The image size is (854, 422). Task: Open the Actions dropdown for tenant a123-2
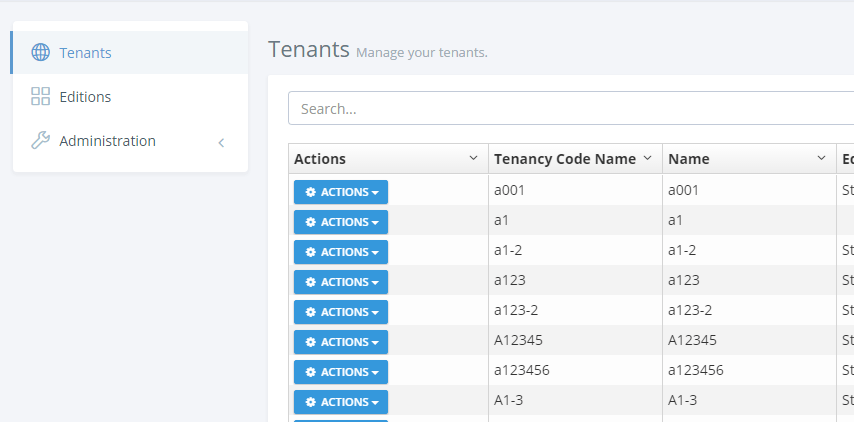point(341,311)
